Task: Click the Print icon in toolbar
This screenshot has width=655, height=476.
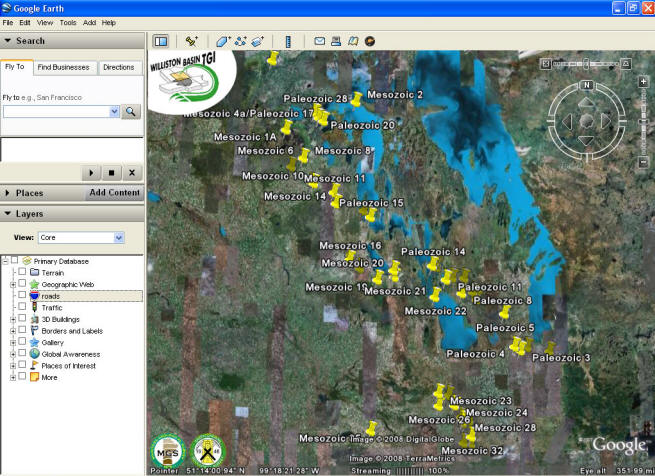Action: pyautogui.click(x=337, y=41)
